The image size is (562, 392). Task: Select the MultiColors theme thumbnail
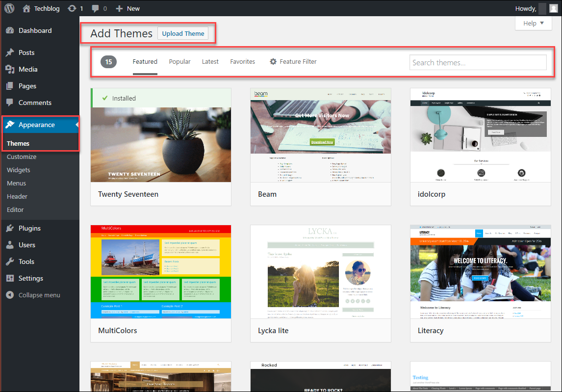click(x=161, y=272)
